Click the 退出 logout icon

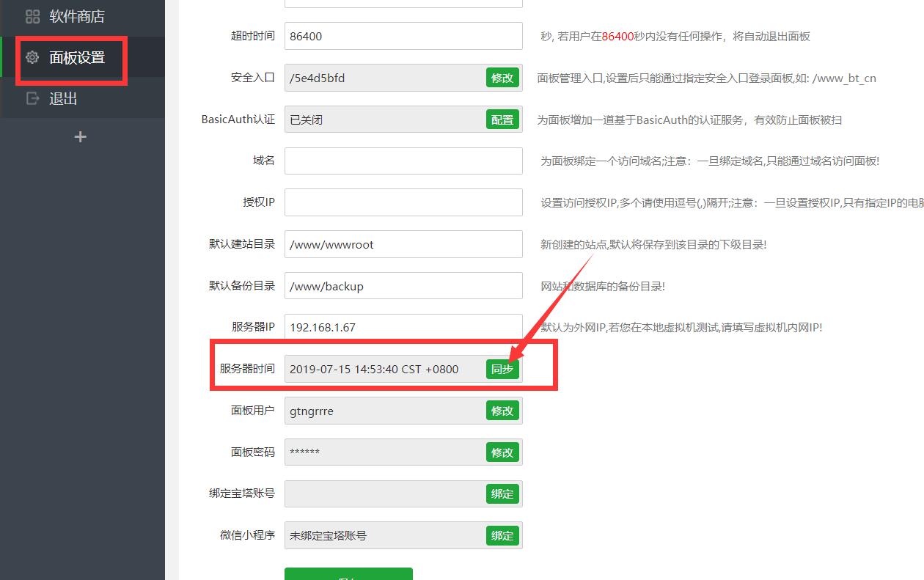pos(31,98)
